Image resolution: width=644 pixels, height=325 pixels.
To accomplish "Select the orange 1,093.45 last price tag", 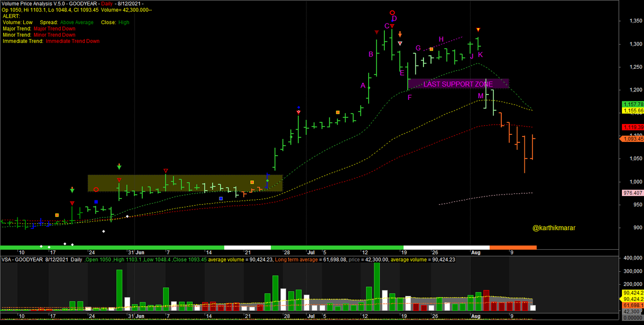I will pyautogui.click(x=631, y=139).
